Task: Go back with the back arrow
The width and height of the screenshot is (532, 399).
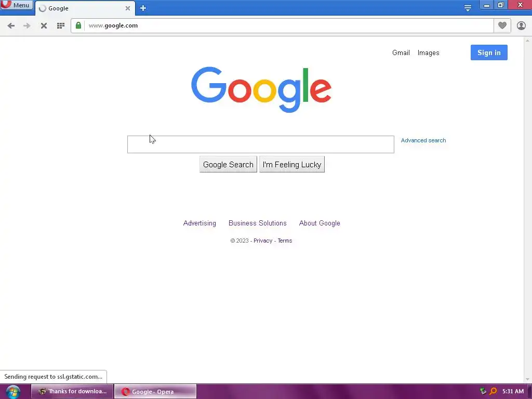Action: pyautogui.click(x=11, y=26)
